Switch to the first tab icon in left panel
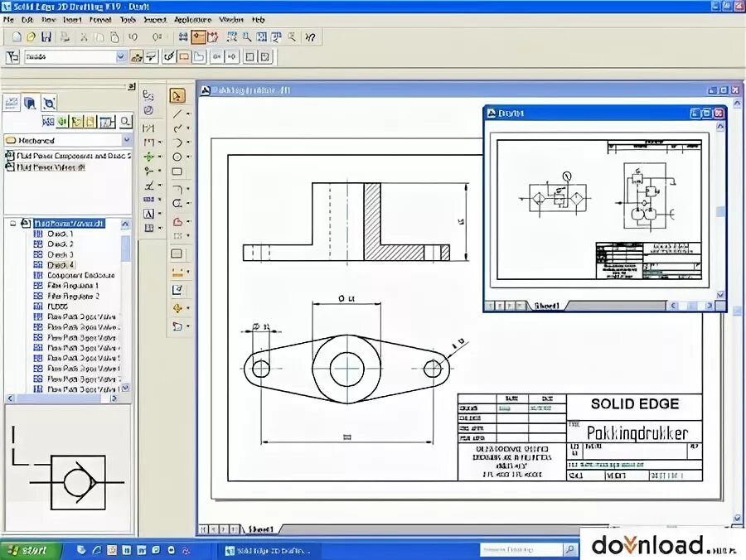 coord(12,103)
